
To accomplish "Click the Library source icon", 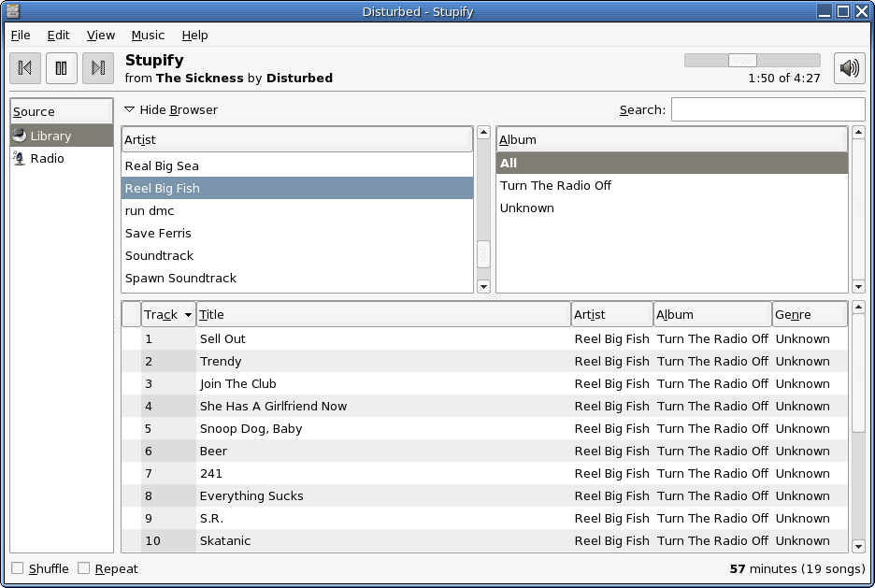I will tap(20, 136).
